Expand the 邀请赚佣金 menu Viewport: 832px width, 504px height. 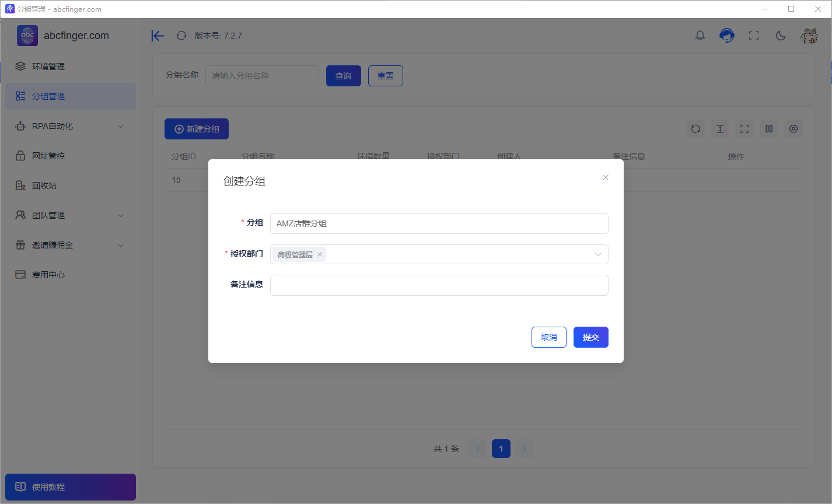[71, 245]
